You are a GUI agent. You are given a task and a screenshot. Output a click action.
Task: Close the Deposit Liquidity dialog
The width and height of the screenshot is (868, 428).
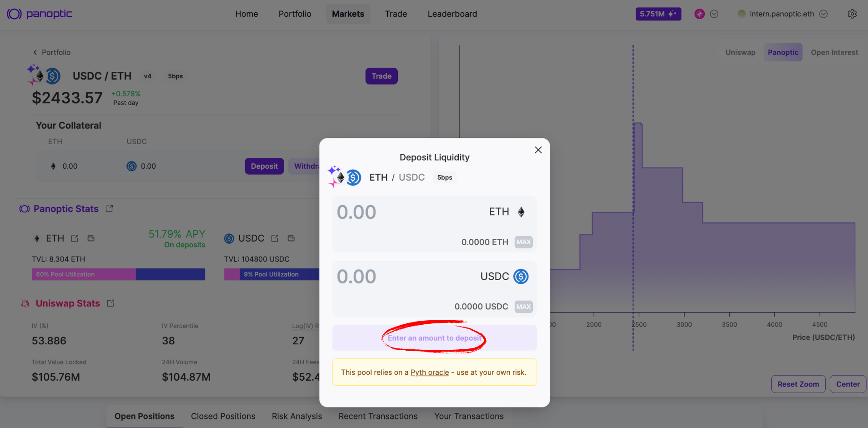538,150
